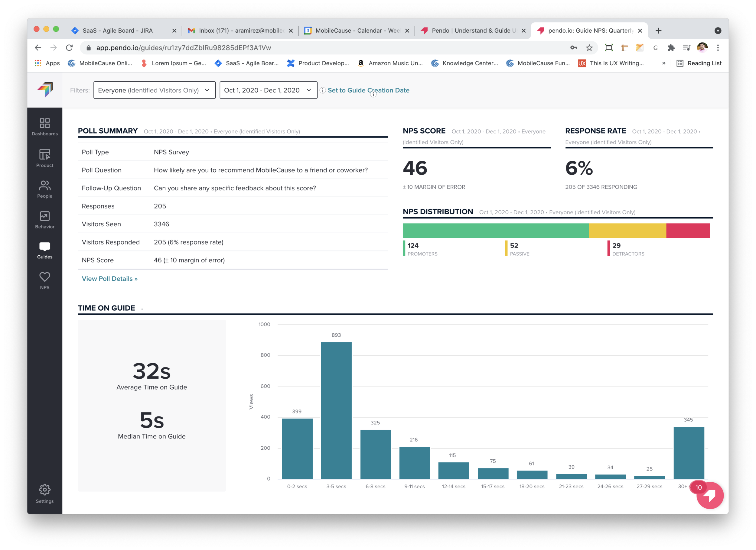Click the red Detractors distribution segment
Screen dimensions: 756x550
click(x=688, y=231)
